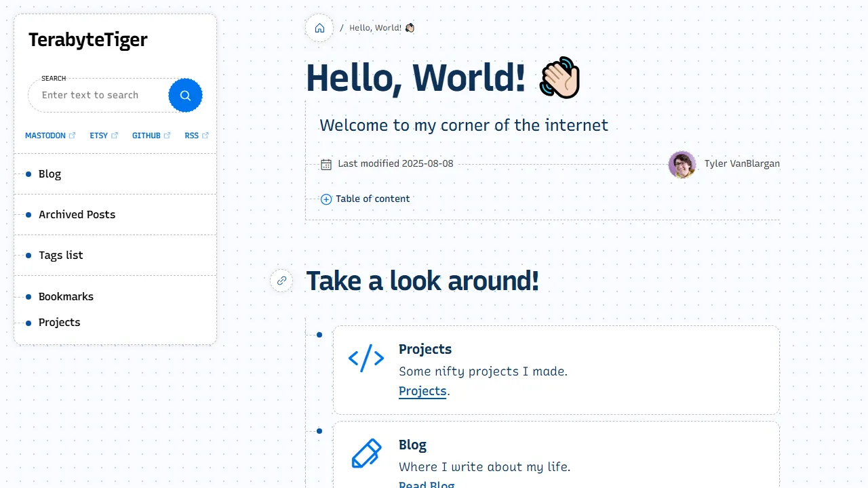Screen dimensions: 868x488
Task: Expand the Table of content section
Action: tap(365, 199)
